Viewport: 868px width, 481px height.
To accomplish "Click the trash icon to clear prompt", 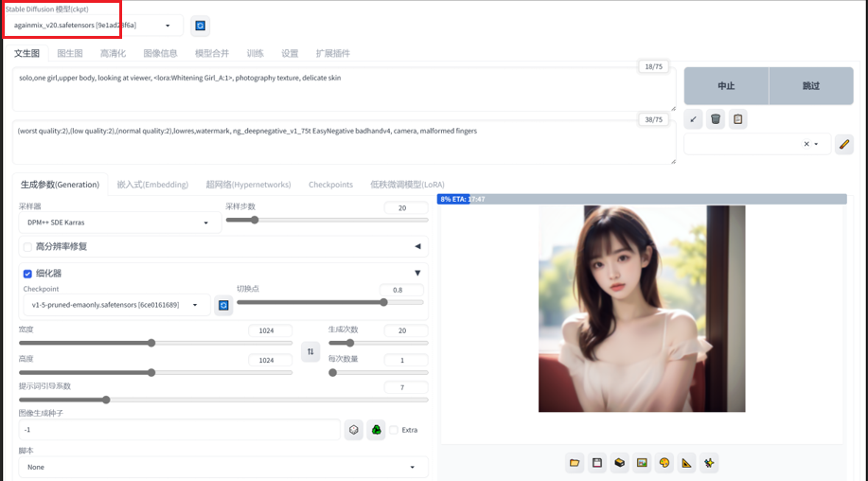I will (716, 119).
